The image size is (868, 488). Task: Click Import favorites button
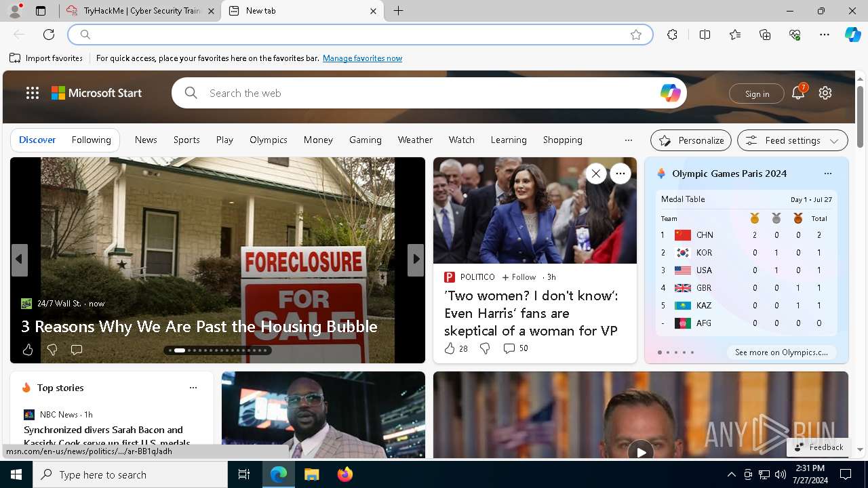46,58
